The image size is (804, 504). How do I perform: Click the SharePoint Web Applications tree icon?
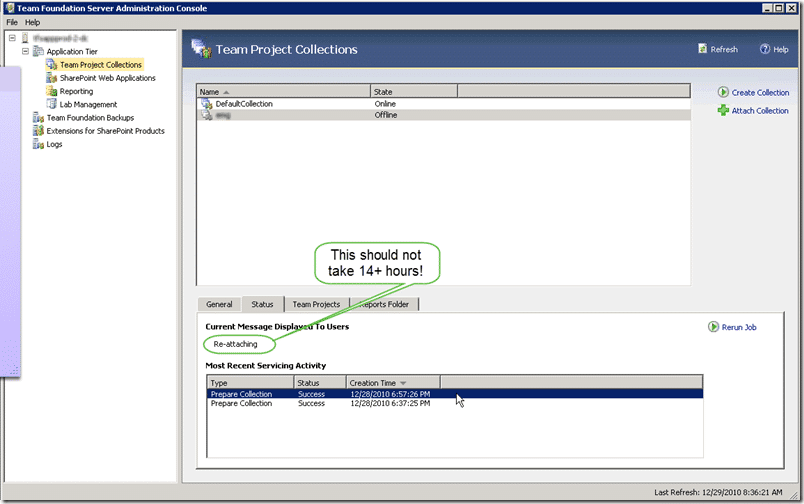(x=51, y=78)
